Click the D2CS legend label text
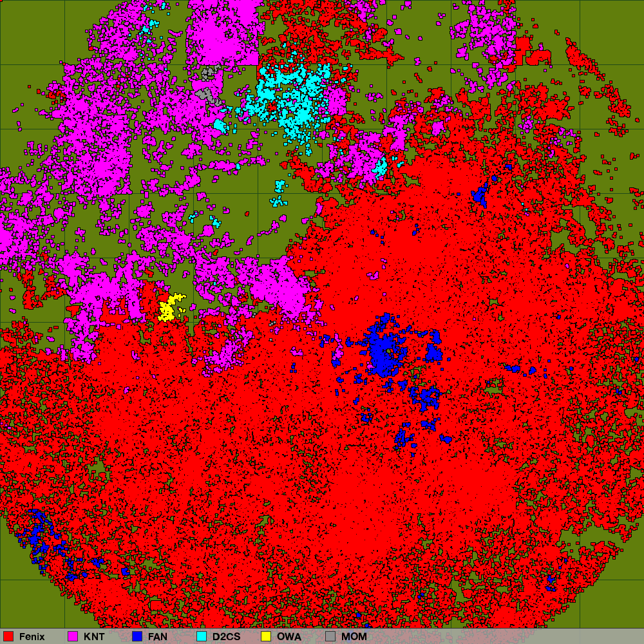This screenshot has height=644, width=644. pos(226,636)
